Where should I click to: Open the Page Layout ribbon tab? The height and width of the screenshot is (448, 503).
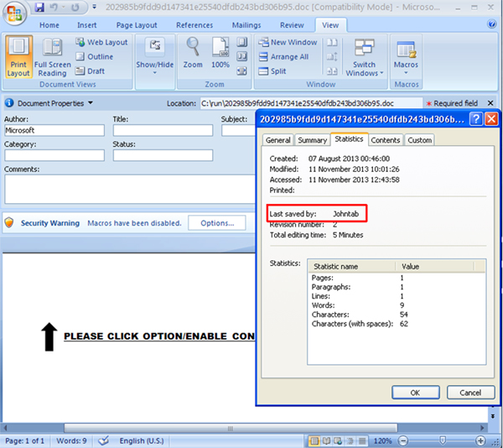(x=137, y=25)
